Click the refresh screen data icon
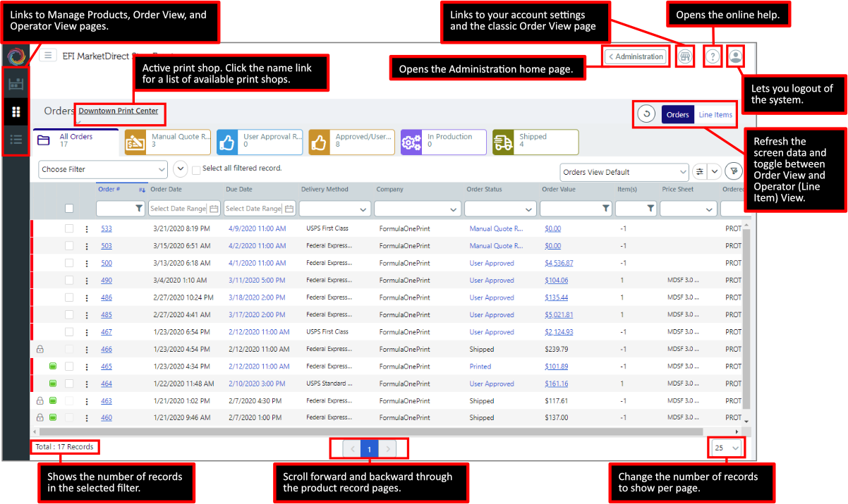Viewport: 848px width, 504px height. click(x=646, y=114)
